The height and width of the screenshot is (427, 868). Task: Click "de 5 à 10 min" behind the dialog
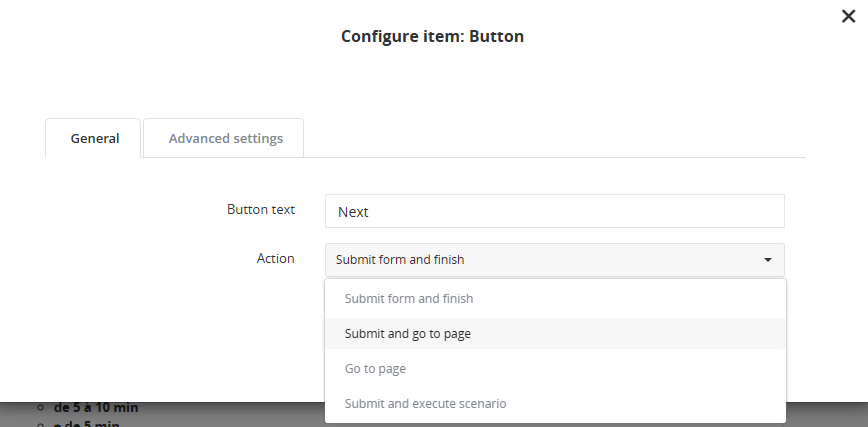[x=96, y=407]
